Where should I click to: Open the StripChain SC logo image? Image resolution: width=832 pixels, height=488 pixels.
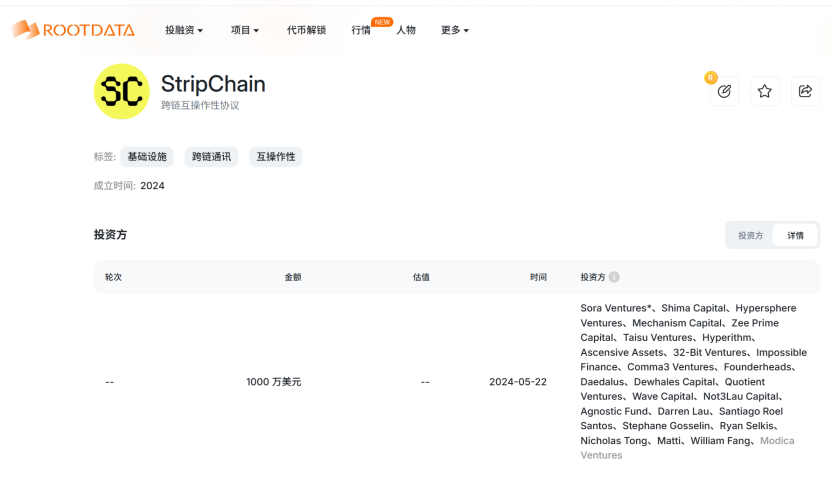coord(122,91)
